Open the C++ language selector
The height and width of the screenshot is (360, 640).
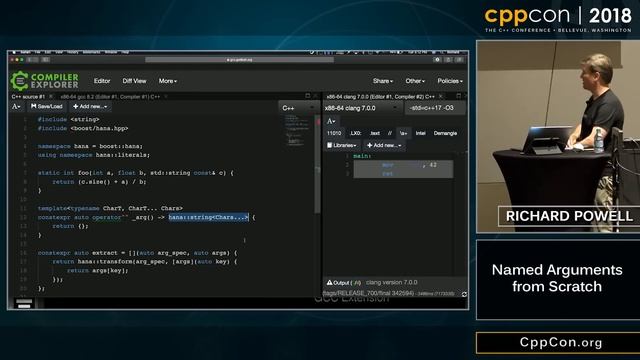click(x=298, y=108)
